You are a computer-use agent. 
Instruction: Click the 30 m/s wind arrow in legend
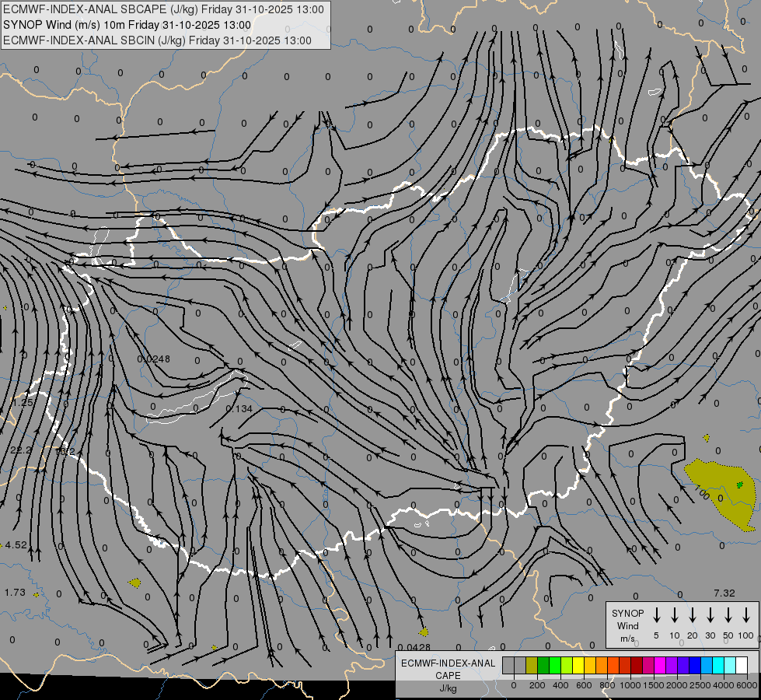click(x=710, y=615)
